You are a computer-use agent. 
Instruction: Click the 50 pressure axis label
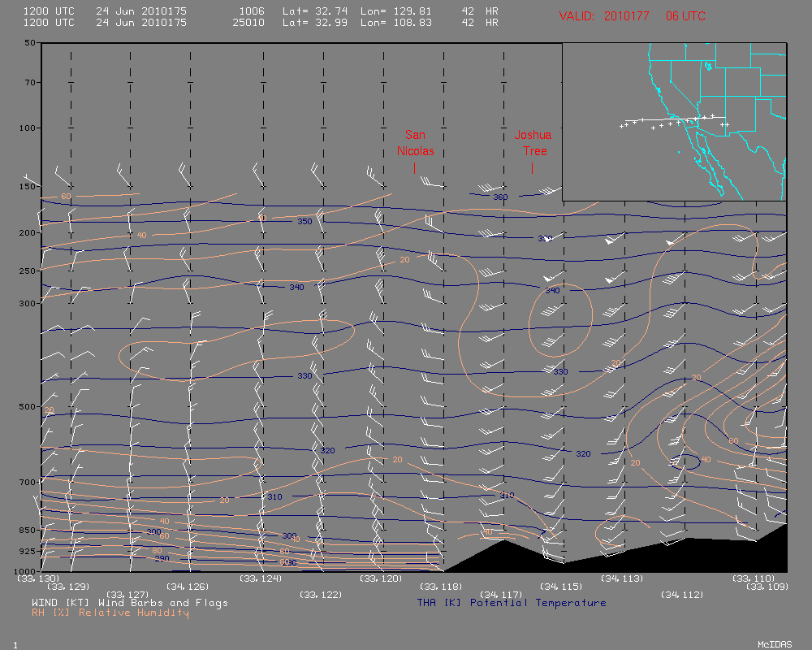30,42
